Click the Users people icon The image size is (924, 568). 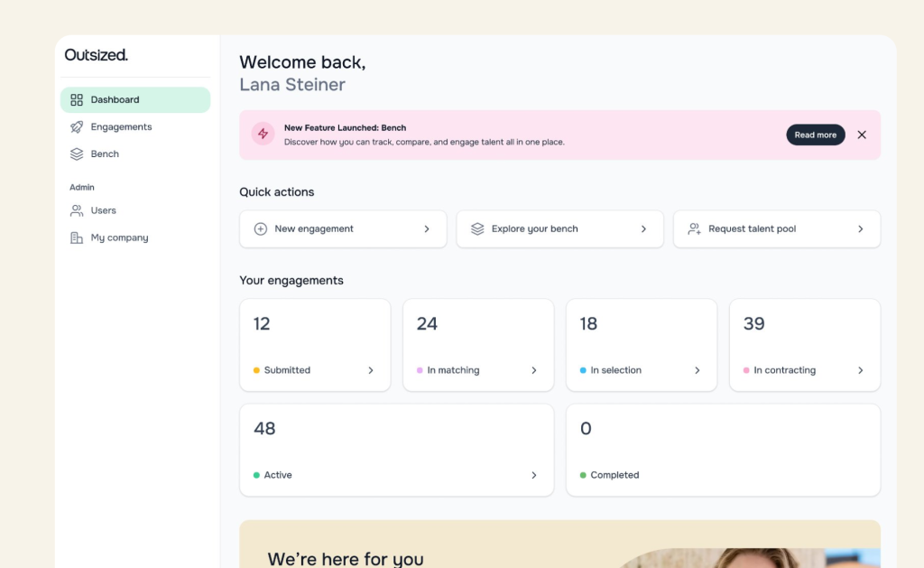pyautogui.click(x=77, y=210)
